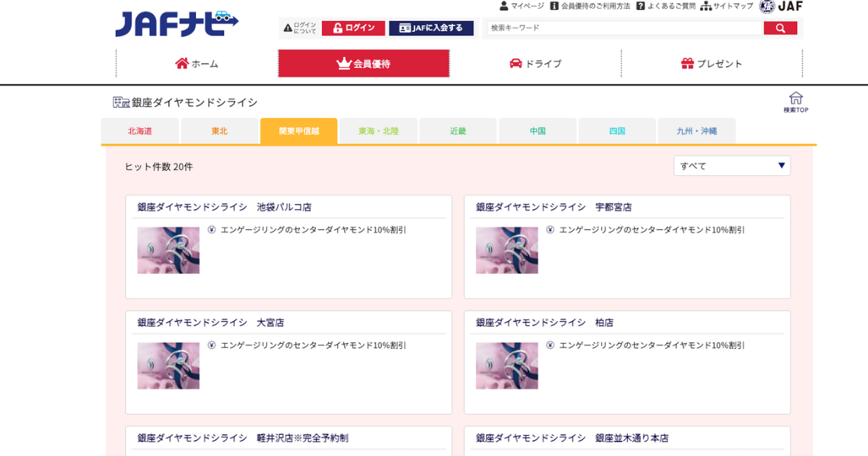
Task: Go to ホーム navigation item
Action: (197, 64)
